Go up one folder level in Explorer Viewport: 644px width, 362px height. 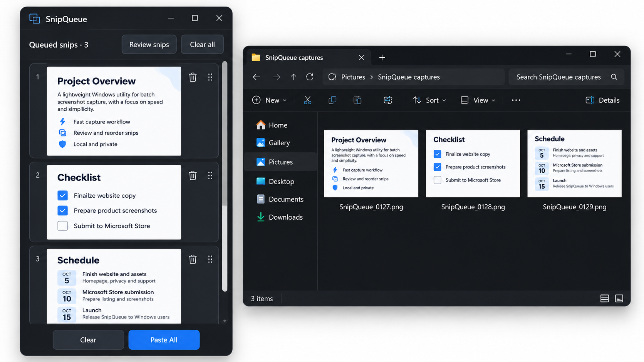[x=293, y=77]
